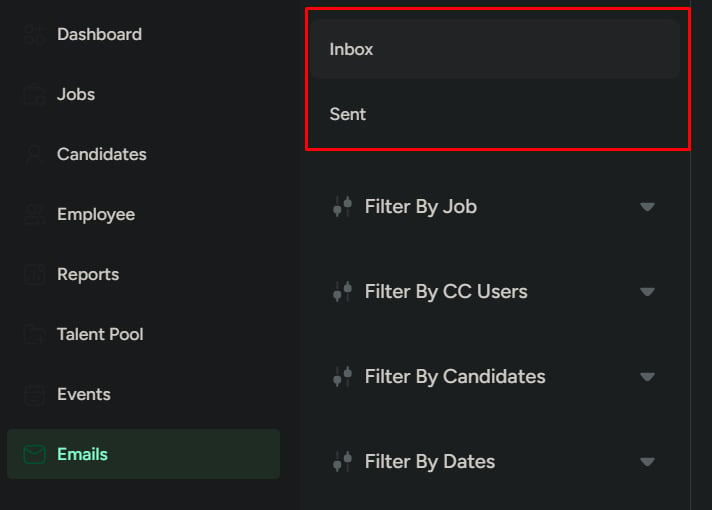
Task: Click the Employee icon in sidebar
Action: click(x=35, y=214)
